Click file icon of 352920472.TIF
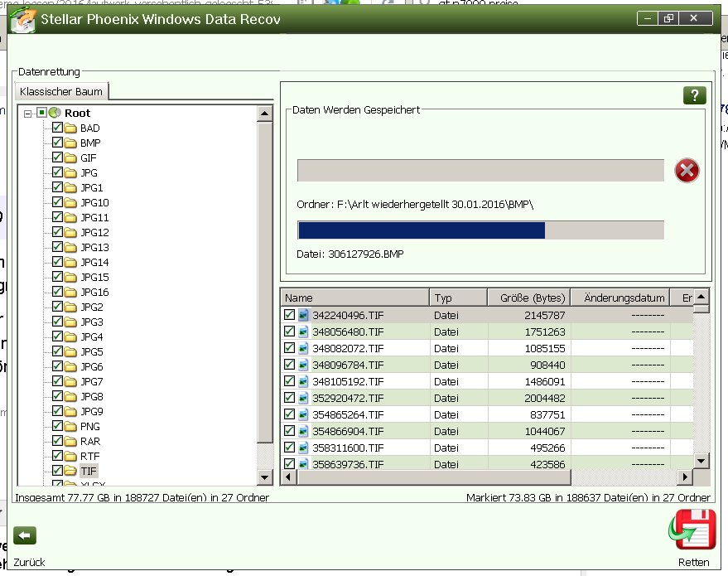Screen dimensions: 728x576 [x=303, y=398]
